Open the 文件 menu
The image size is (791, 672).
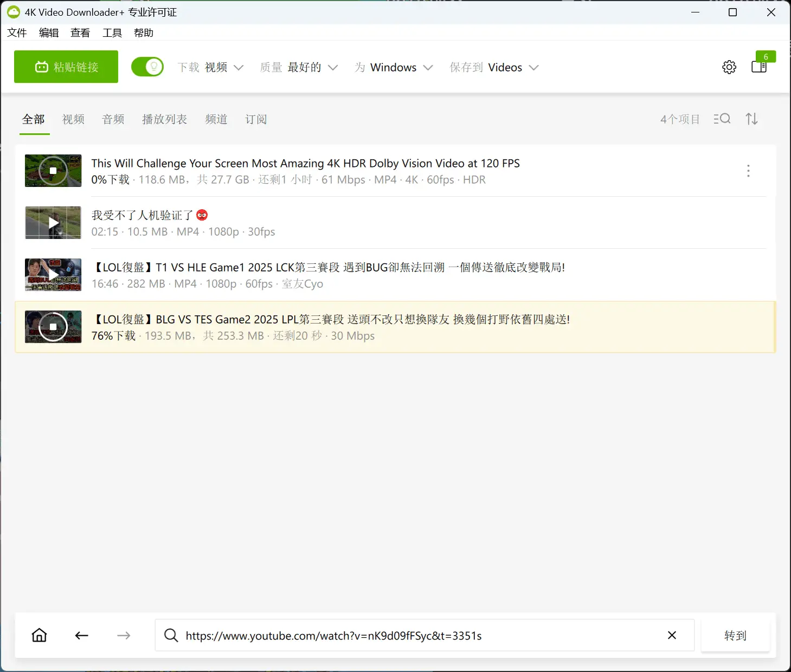pyautogui.click(x=17, y=33)
